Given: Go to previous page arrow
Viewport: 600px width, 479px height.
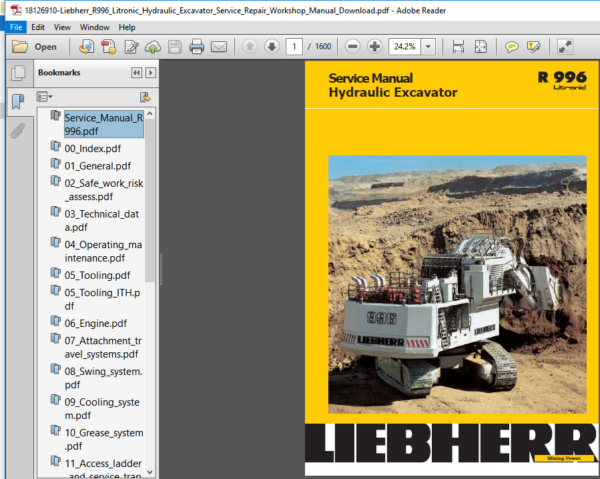Looking at the screenshot, I should (250, 47).
